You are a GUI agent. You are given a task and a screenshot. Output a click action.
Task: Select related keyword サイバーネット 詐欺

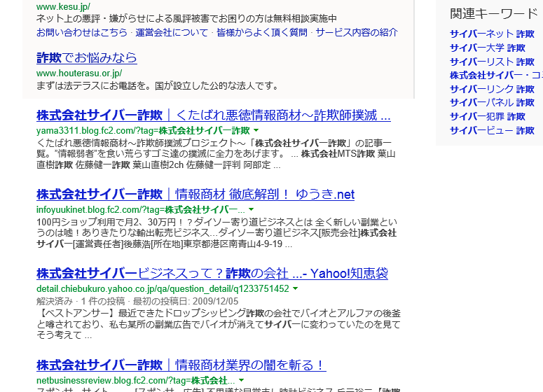tap(492, 34)
